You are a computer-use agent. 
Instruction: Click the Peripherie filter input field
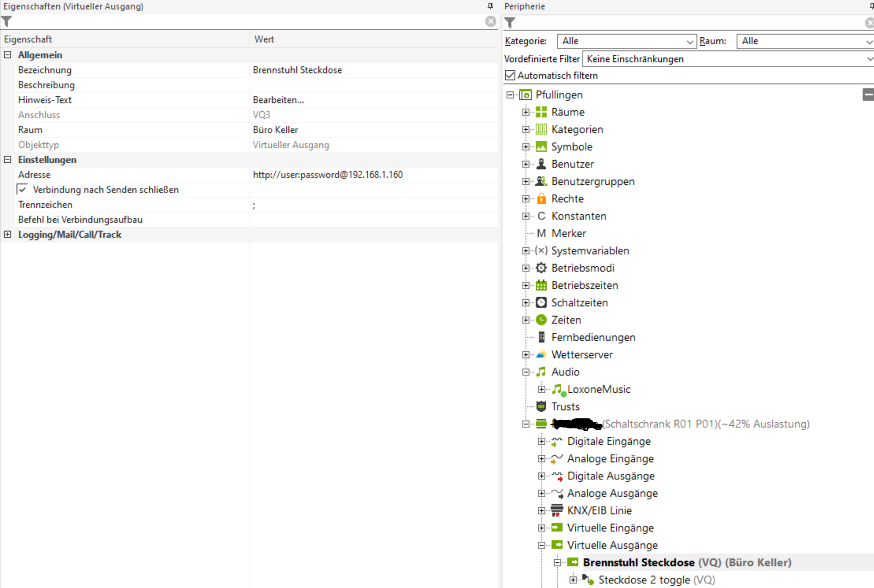click(690, 23)
